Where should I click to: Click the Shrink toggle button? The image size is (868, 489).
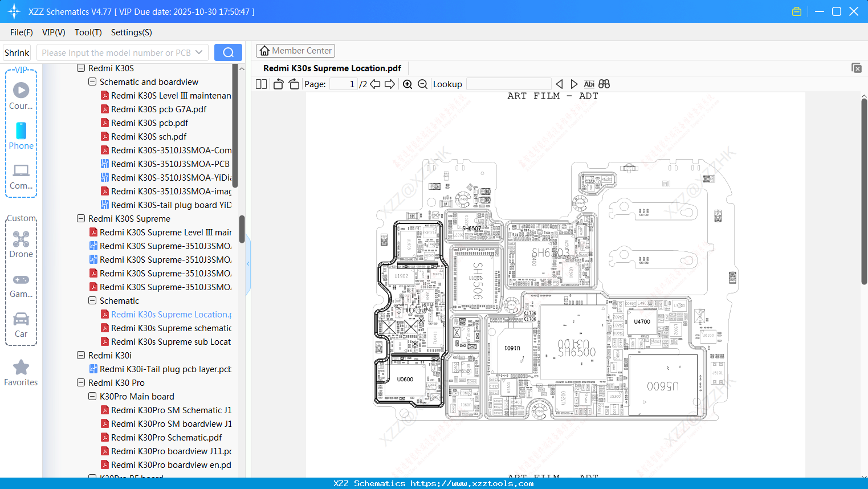17,52
